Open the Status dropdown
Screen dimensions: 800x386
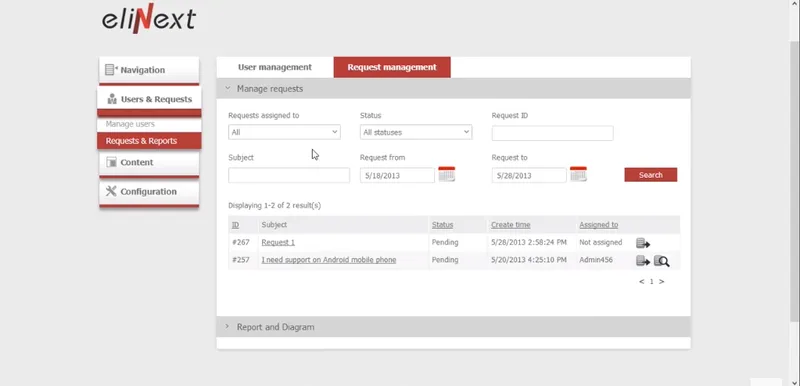pyautogui.click(x=416, y=132)
